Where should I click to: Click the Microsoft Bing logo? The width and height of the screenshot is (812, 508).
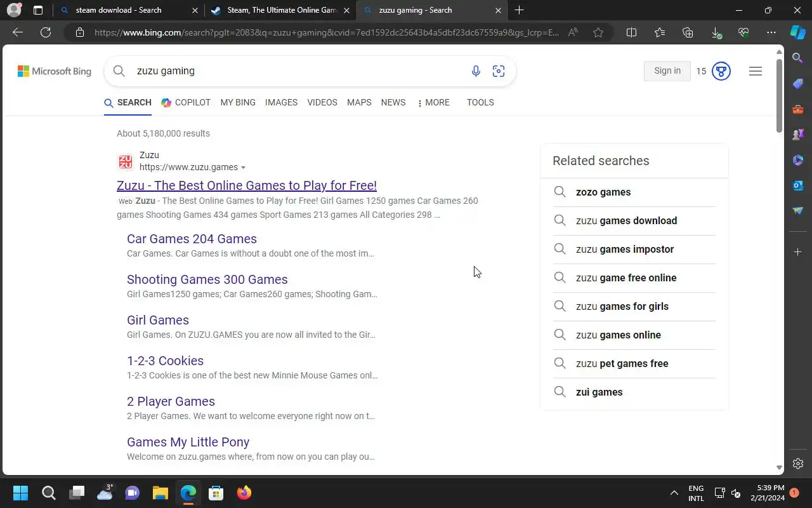coord(55,71)
